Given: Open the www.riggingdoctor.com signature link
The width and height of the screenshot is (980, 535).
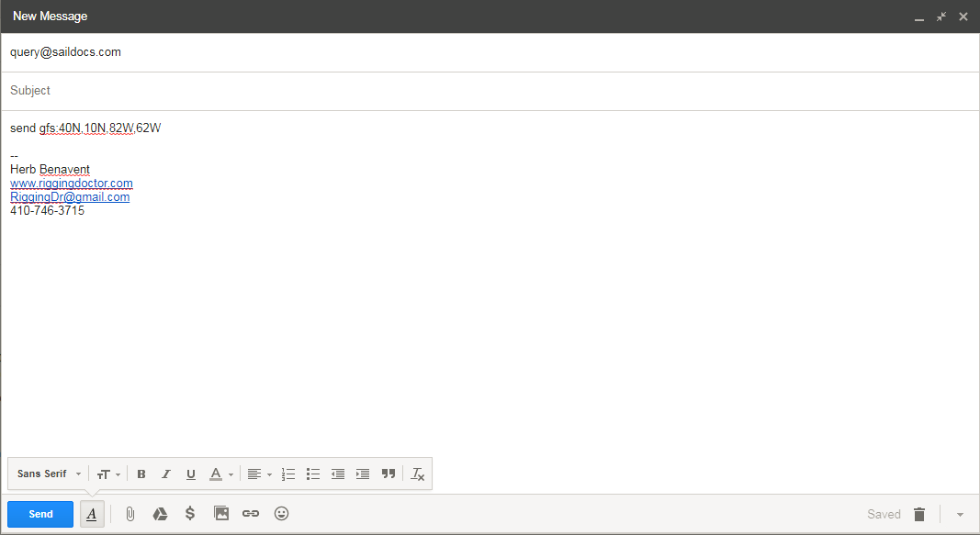Looking at the screenshot, I should coord(72,183).
